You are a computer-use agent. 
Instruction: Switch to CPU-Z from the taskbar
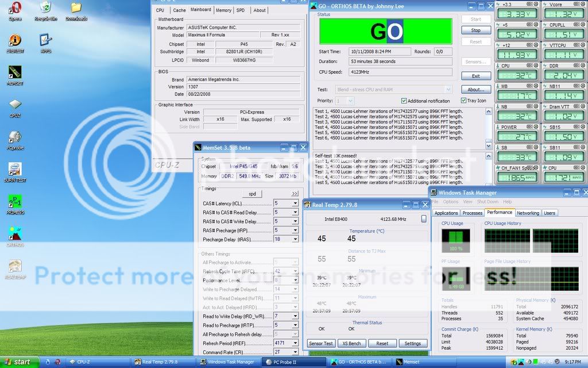(98, 362)
